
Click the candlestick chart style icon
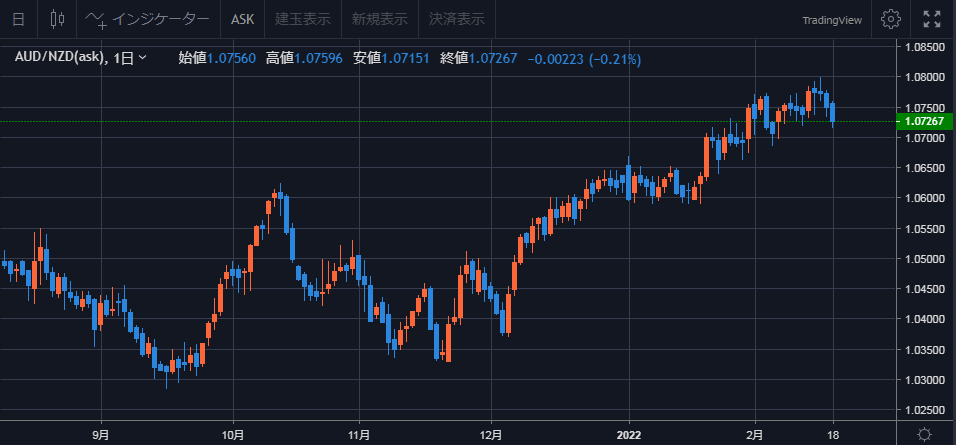57,19
